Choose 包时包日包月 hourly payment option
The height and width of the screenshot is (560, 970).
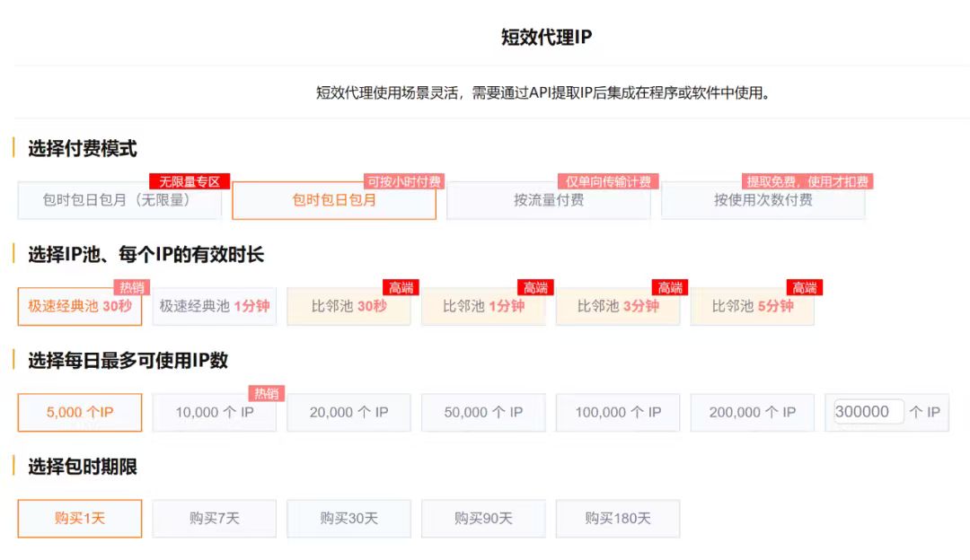(333, 200)
